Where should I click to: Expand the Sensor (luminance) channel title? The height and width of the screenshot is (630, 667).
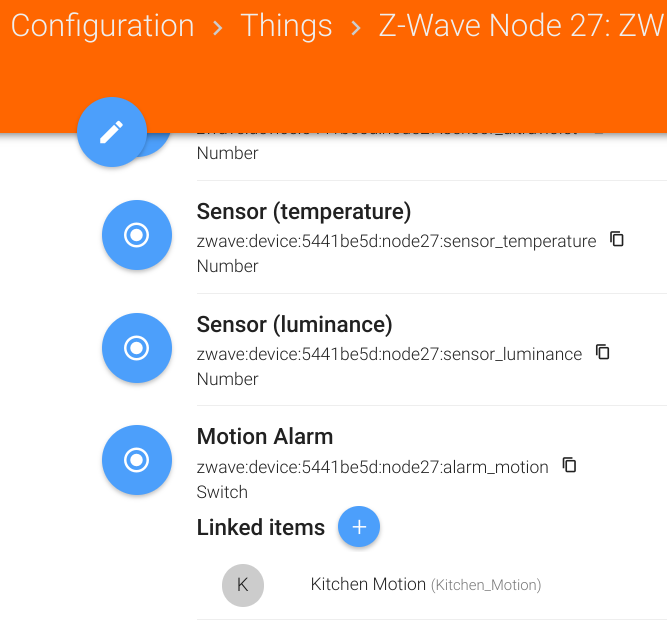point(294,325)
